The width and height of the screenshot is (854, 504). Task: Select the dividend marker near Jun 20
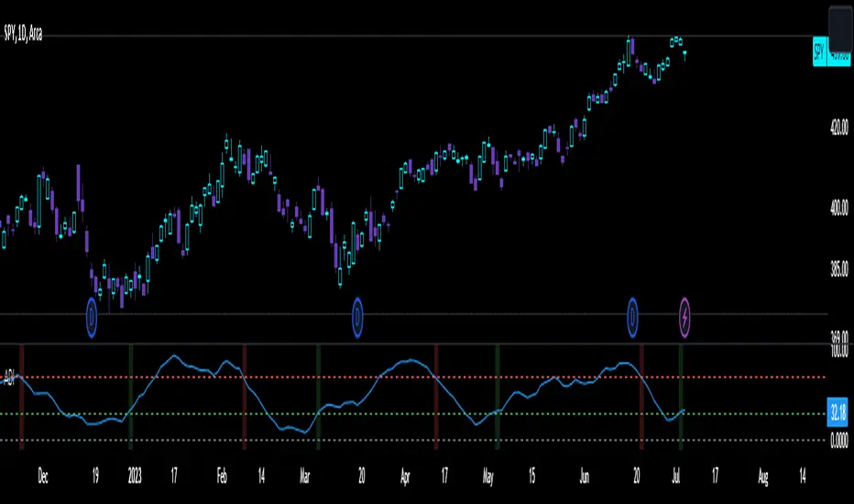pos(633,316)
